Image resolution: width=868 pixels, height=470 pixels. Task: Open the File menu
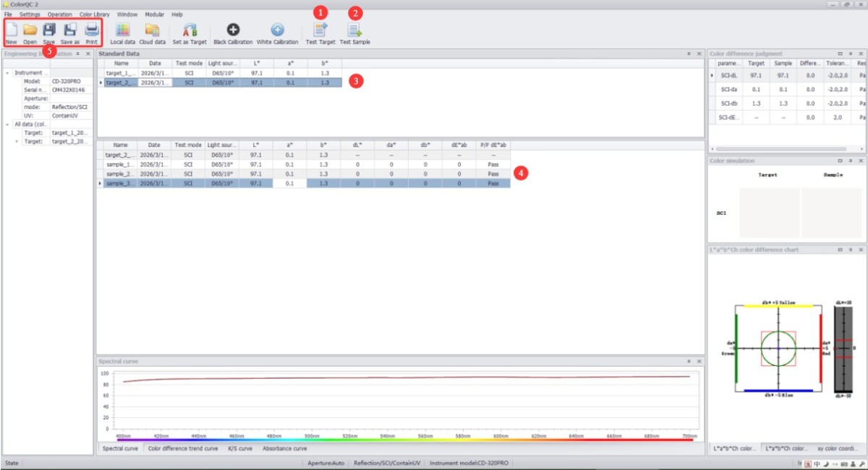(8, 14)
